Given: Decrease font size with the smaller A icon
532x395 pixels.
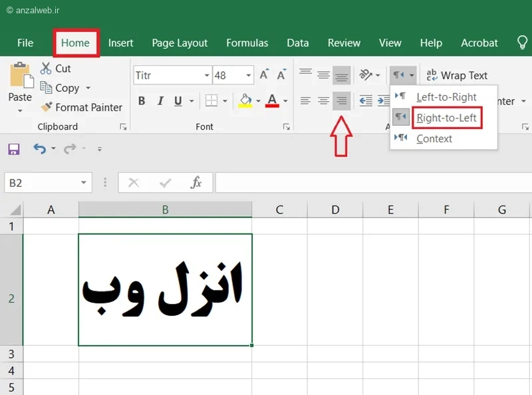Looking at the screenshot, I should (x=281, y=74).
